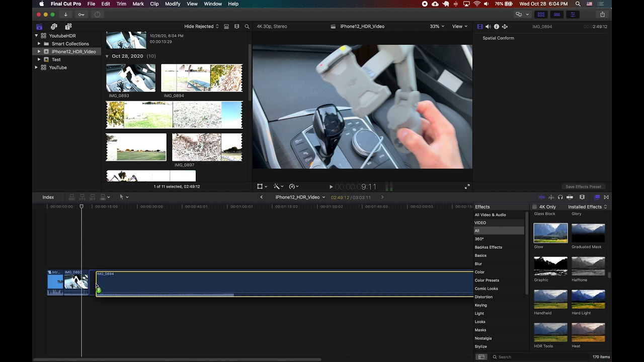Show the Libraries sidebar icon
The height and width of the screenshot is (362, 644).
tap(39, 27)
